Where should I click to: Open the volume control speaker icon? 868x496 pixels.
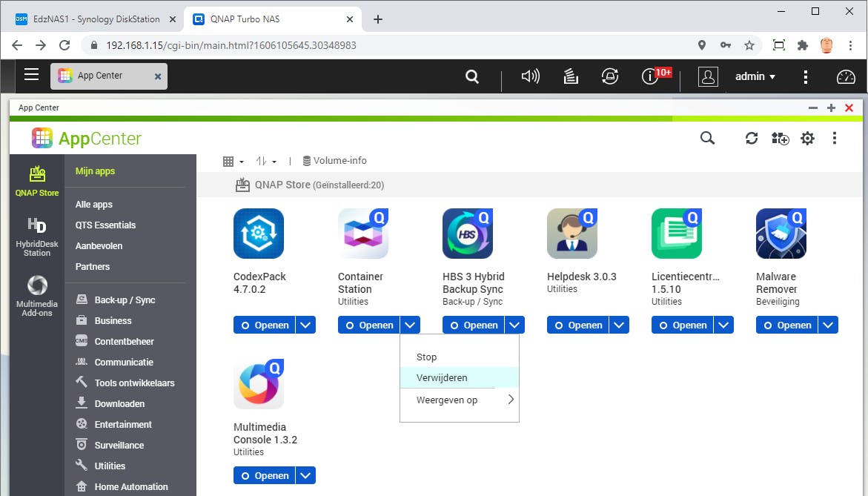tap(530, 76)
